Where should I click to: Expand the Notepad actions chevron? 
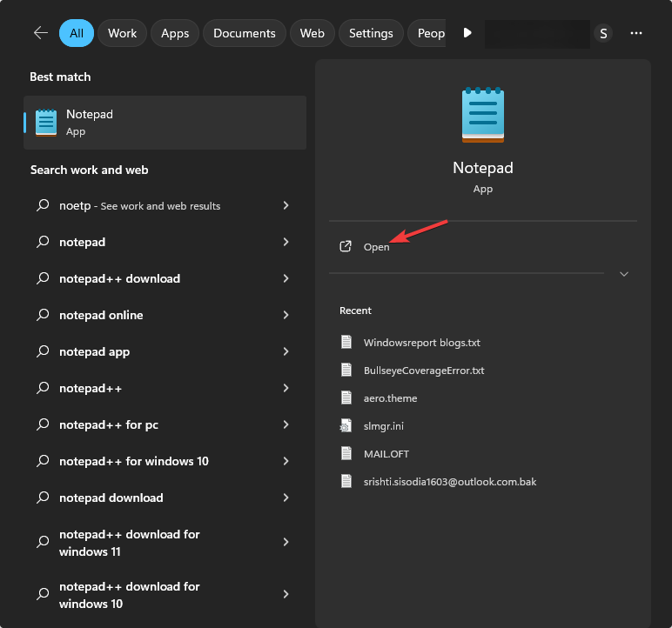[623, 274]
